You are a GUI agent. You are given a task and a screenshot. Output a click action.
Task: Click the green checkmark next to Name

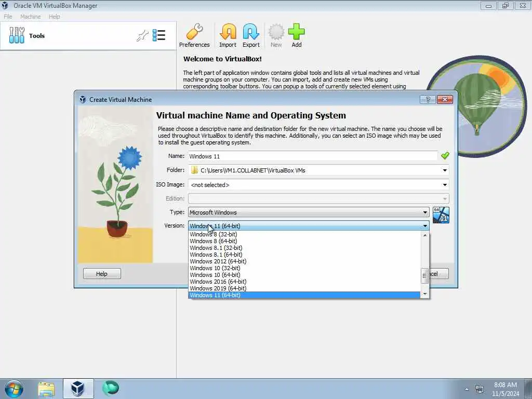[445, 156]
